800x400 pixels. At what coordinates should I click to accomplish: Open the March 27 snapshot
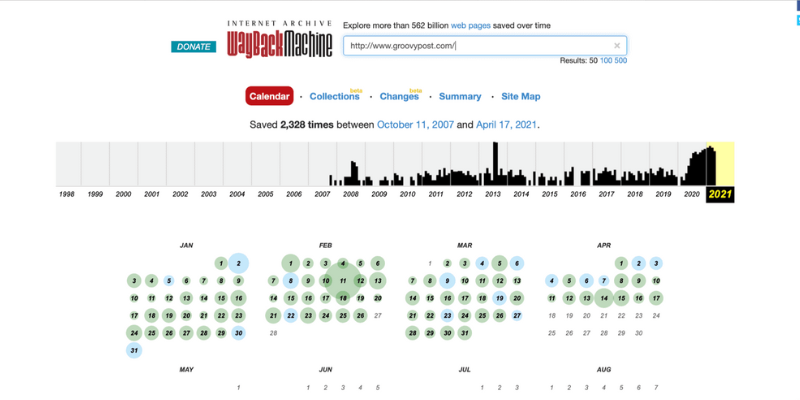(x=517, y=316)
